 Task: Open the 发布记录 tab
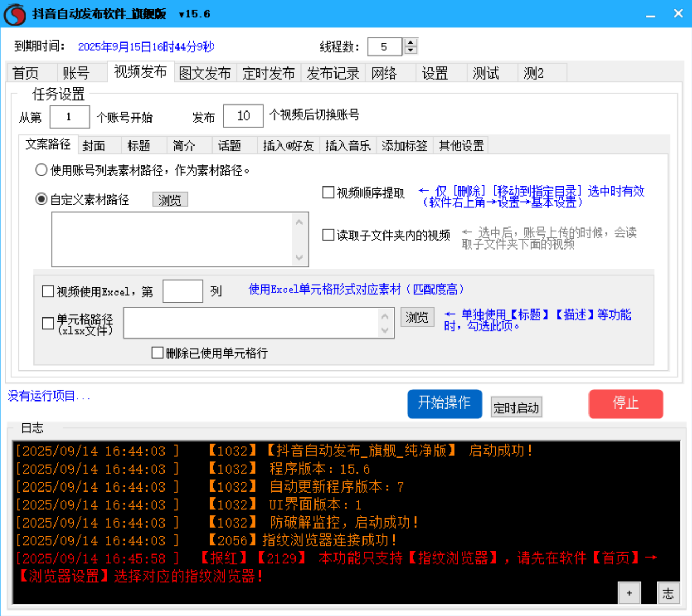(332, 73)
